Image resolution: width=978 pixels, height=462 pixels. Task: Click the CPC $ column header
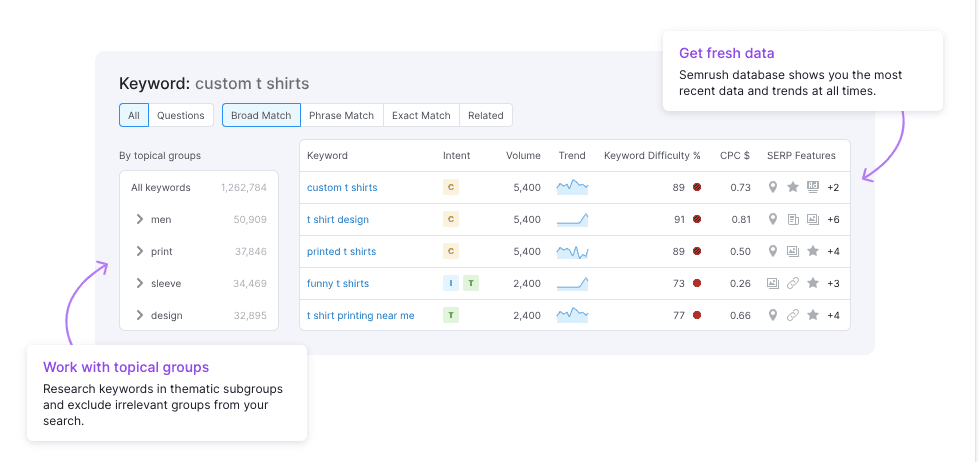click(735, 155)
